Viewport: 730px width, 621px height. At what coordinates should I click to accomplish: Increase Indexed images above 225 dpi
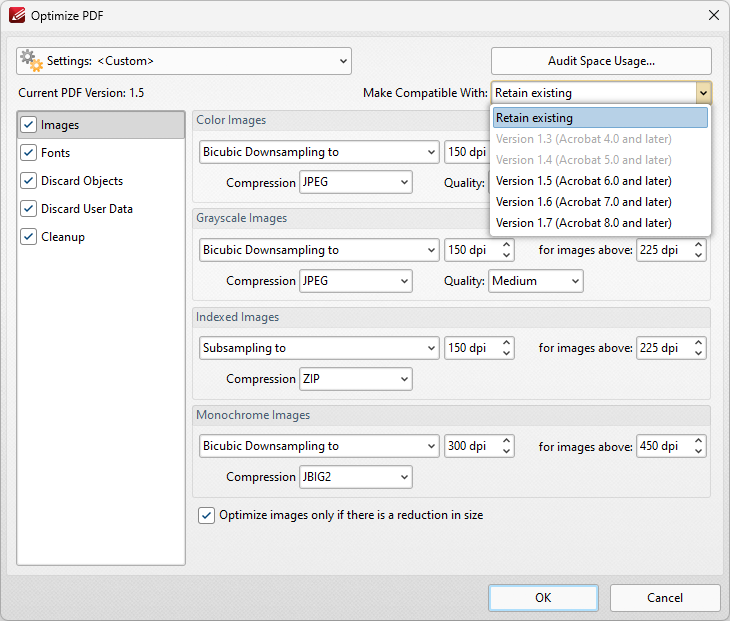click(698, 343)
